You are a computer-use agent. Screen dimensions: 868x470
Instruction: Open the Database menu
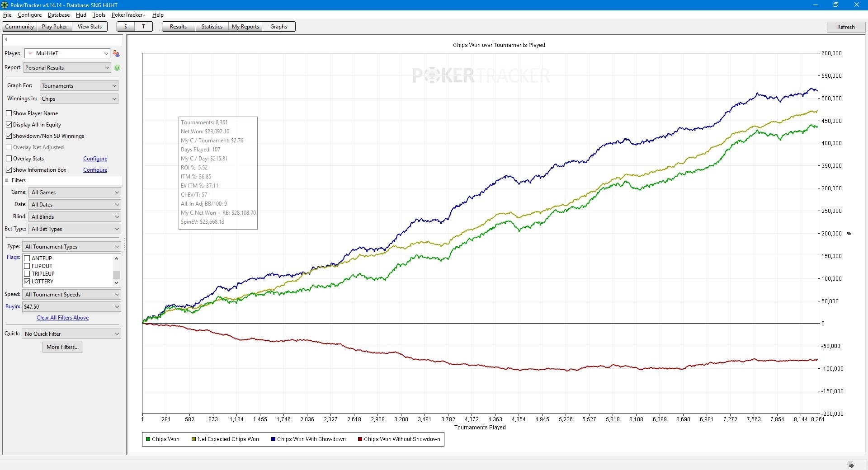(x=59, y=15)
